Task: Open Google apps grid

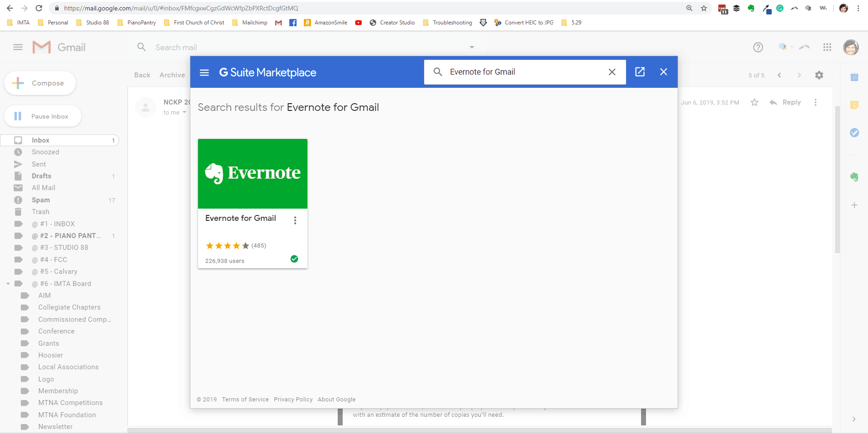Action: point(827,47)
